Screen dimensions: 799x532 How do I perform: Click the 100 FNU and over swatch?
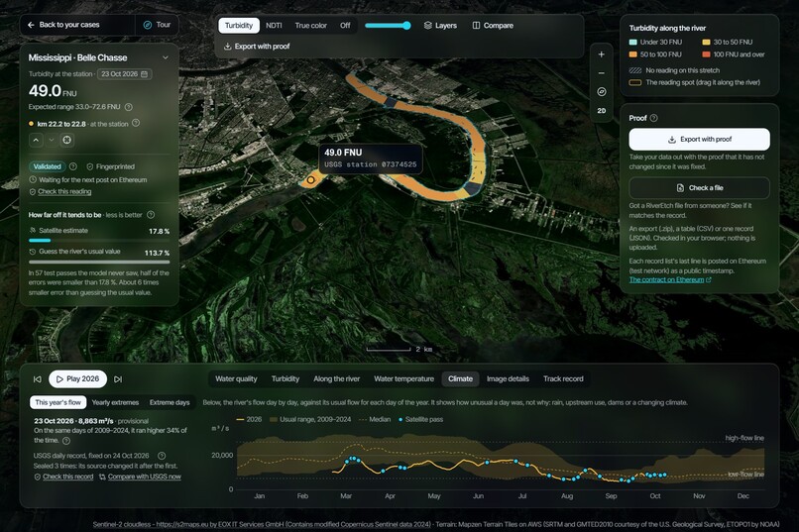click(706, 54)
